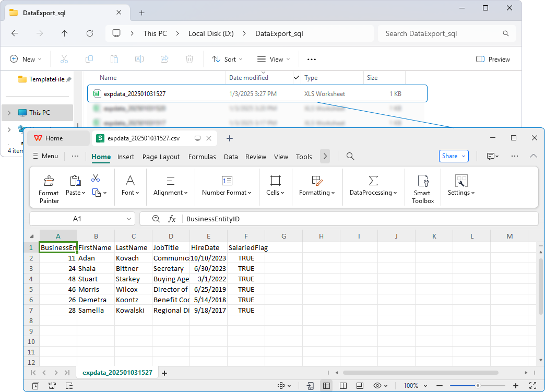This screenshot has width=545, height=392.
Task: Collapse the WPS ribbon with caret
Action: click(533, 157)
